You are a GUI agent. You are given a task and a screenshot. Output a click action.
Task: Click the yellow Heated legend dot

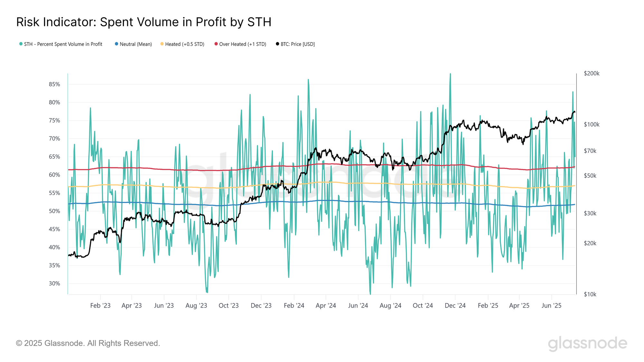tap(162, 44)
